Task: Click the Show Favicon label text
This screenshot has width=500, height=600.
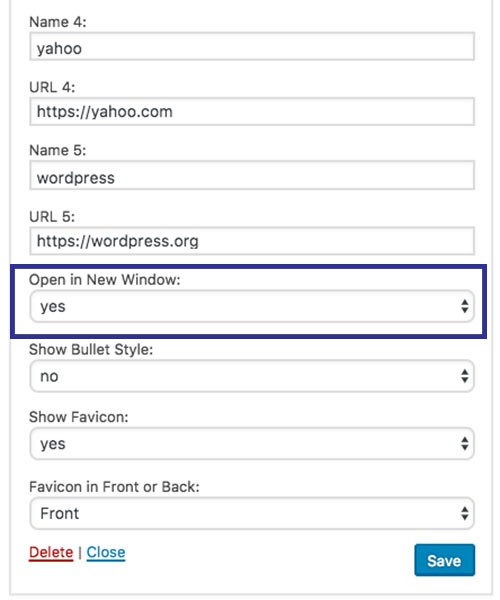Action: click(79, 417)
